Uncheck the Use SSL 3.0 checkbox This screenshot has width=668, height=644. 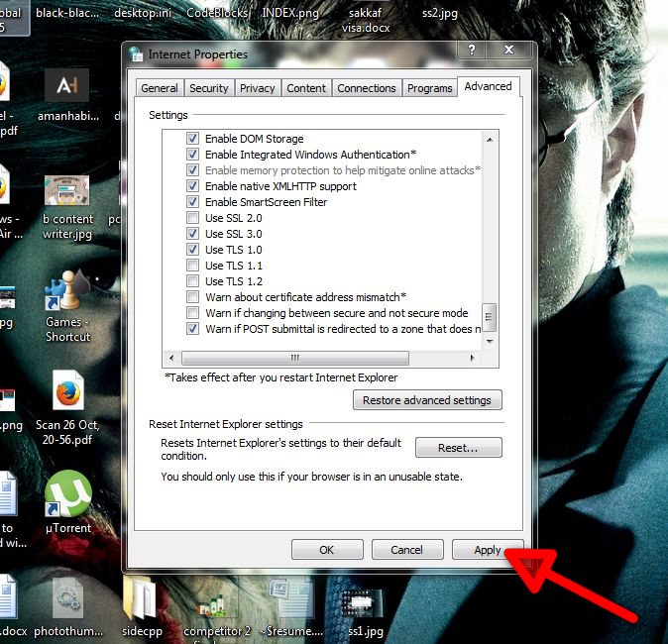coord(192,234)
